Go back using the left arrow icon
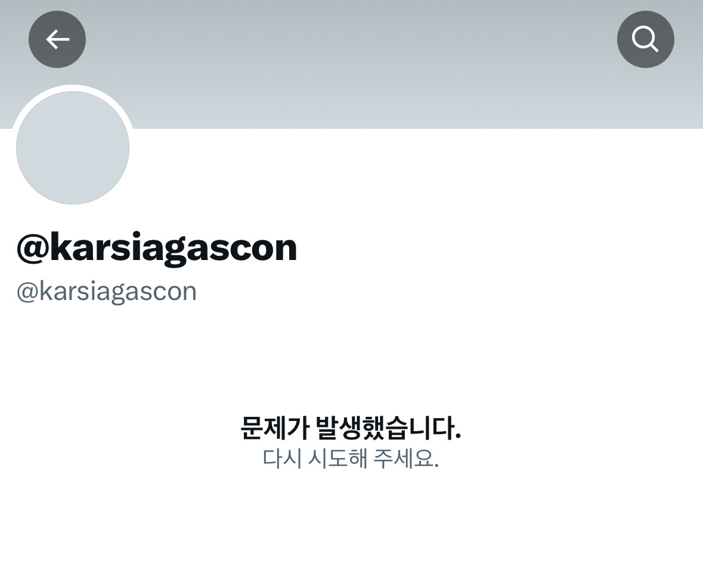Viewport: 703px width, 588px height. (x=57, y=39)
